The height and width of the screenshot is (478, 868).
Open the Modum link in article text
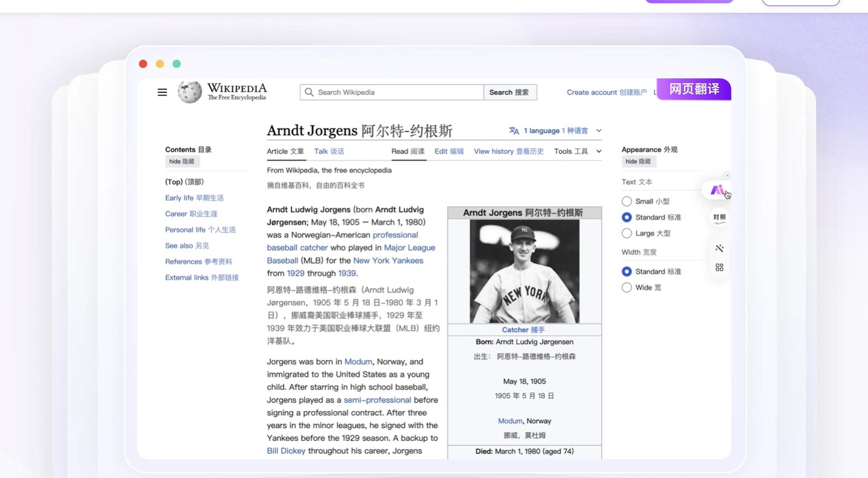pos(358,362)
